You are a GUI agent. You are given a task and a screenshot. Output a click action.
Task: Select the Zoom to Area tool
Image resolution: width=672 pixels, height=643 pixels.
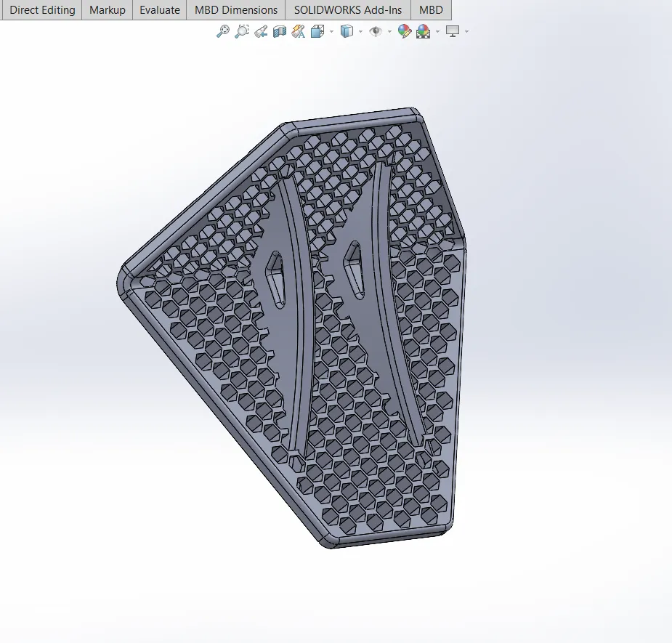(242, 31)
